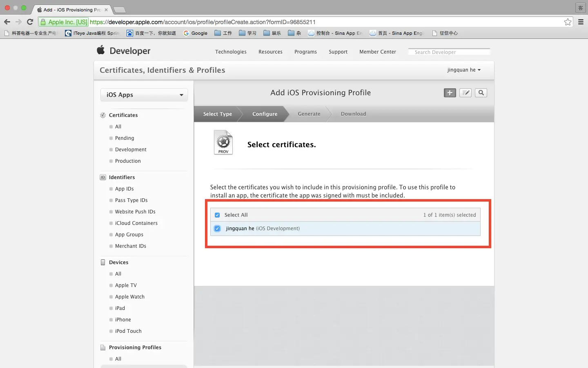Open the 工作 bookmarks folder

(x=223, y=33)
